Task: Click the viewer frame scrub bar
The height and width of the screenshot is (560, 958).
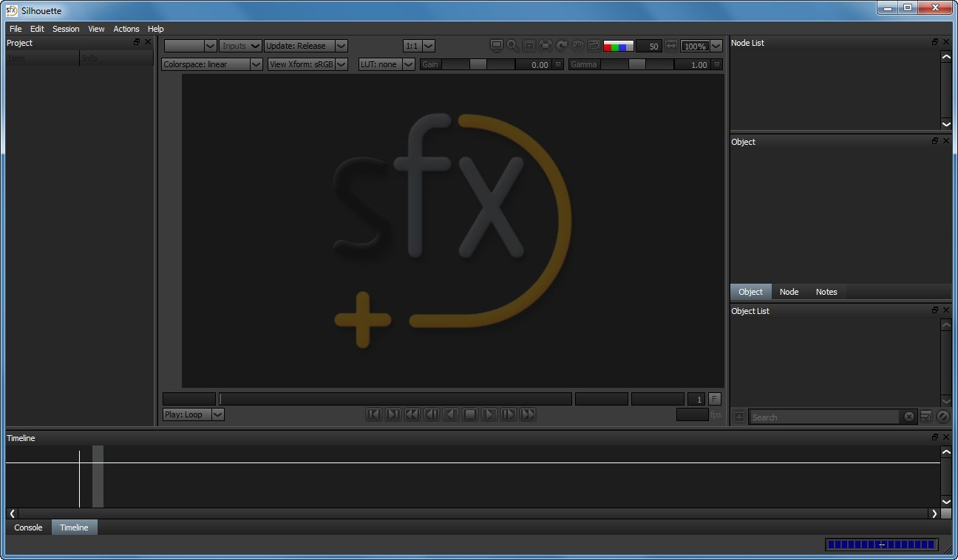Action: [x=395, y=399]
